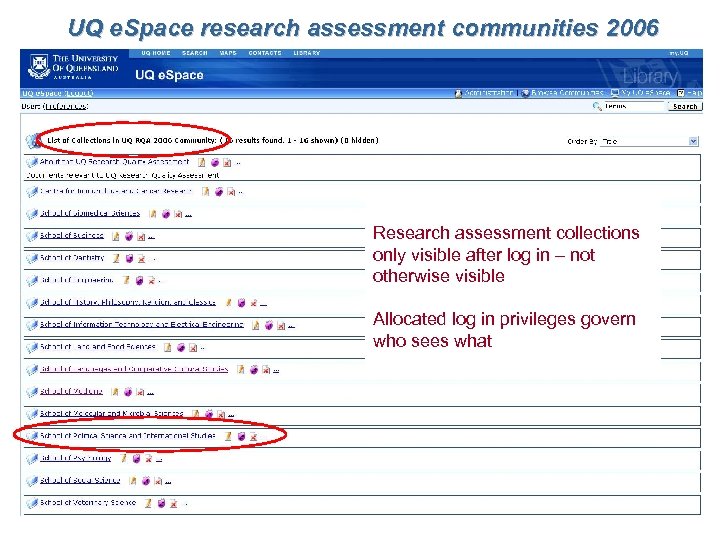Open the LIBRARY navigation item
This screenshot has height=540, width=720.
[x=306, y=53]
